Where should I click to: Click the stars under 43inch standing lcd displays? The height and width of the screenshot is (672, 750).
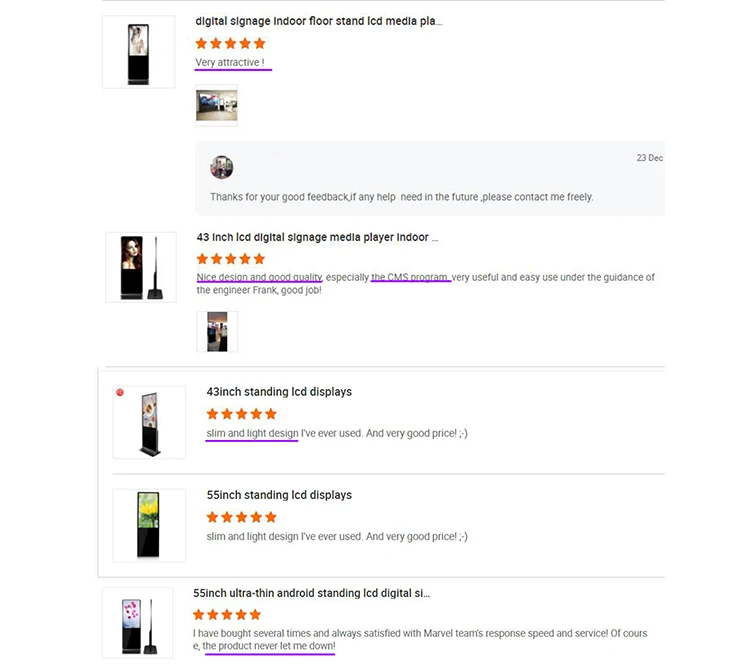[x=241, y=413]
